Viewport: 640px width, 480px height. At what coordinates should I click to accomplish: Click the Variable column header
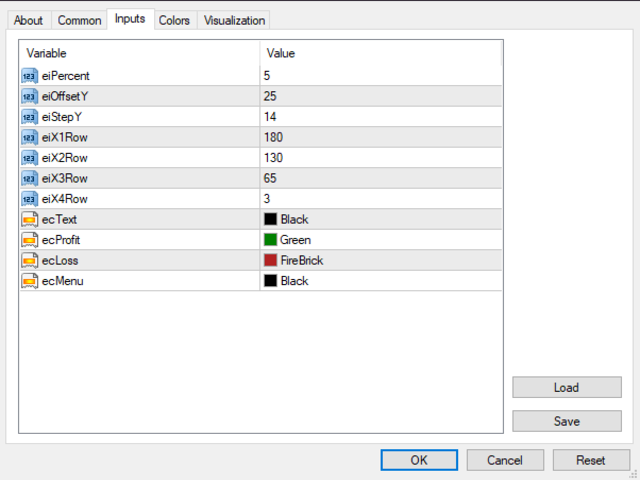coord(140,53)
